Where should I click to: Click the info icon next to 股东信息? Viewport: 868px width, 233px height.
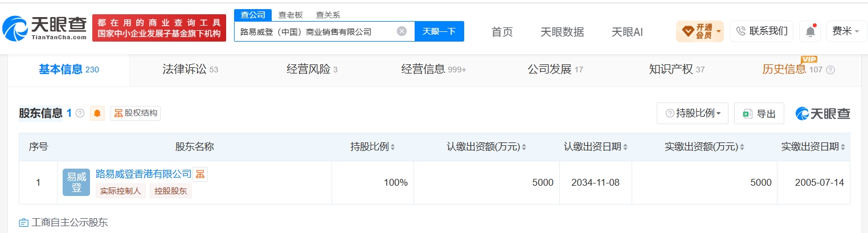(80, 113)
